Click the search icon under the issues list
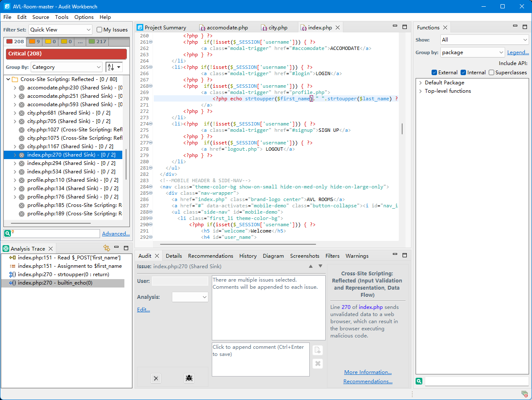The image size is (532, 400). pyautogui.click(x=8, y=233)
